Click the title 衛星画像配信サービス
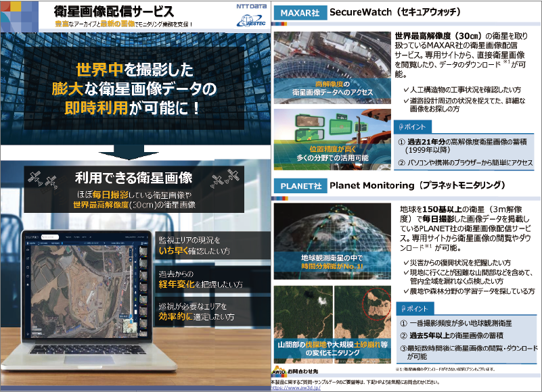 [114, 11]
